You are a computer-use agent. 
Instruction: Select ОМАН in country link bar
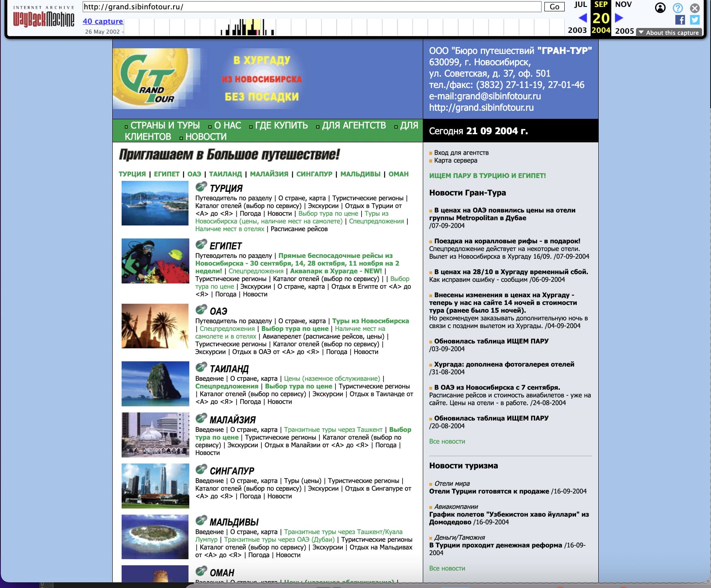tap(398, 174)
